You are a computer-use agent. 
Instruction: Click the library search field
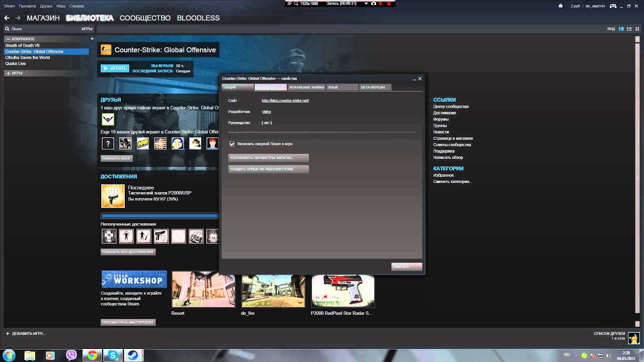43,29
